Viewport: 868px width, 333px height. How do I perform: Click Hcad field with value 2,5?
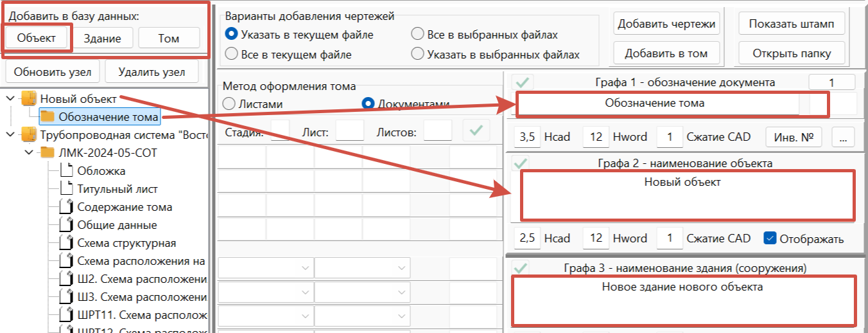pos(528,239)
